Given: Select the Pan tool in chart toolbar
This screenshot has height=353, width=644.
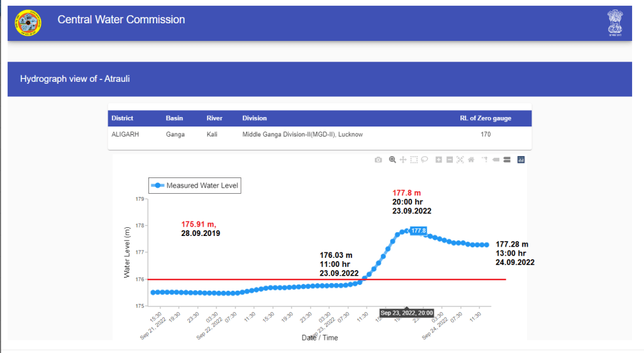Looking at the screenshot, I should [x=403, y=160].
